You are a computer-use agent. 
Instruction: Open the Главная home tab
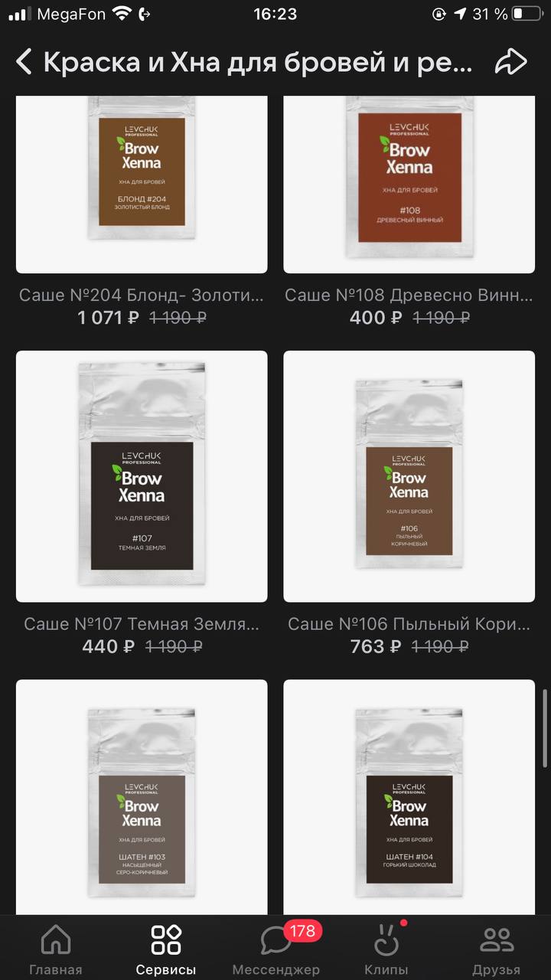pos(56,949)
